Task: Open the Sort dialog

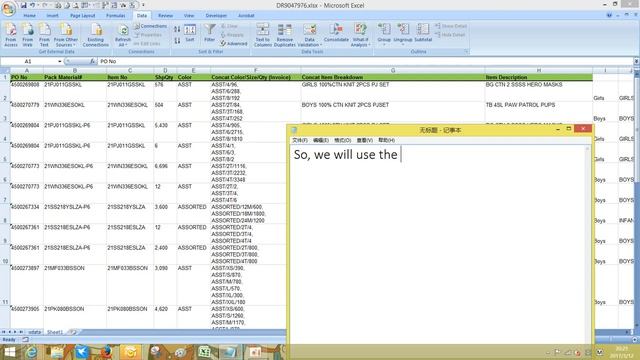Action: coord(190,33)
